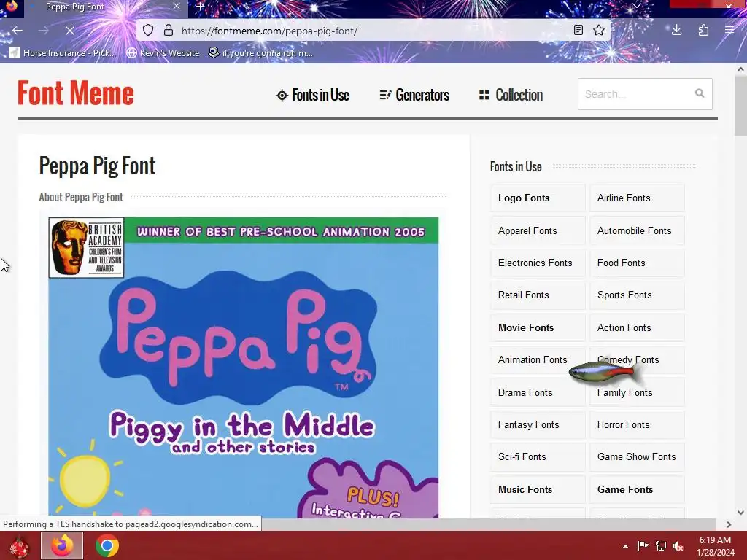Open Sci-fi Fonts category

(x=538, y=456)
